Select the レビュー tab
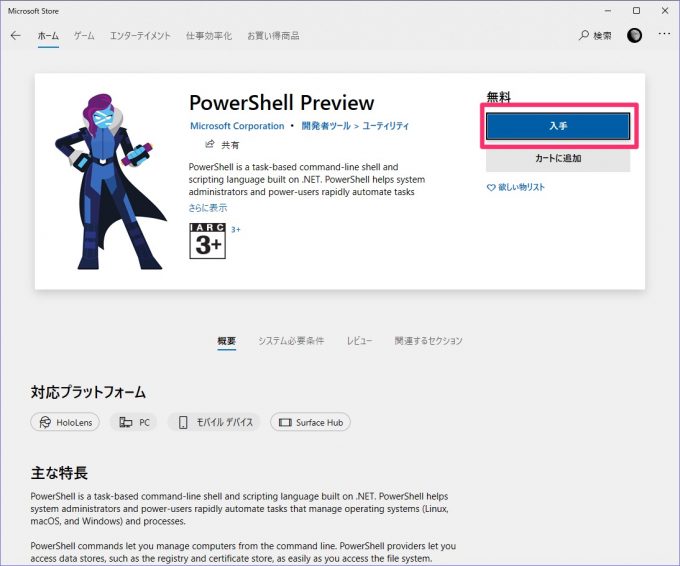Screen dimensions: 680x566 (359, 341)
